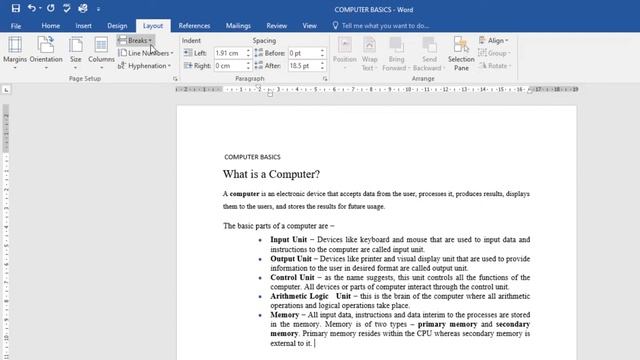Undo the last action
This screenshot has width=640, height=360.
[31, 8]
